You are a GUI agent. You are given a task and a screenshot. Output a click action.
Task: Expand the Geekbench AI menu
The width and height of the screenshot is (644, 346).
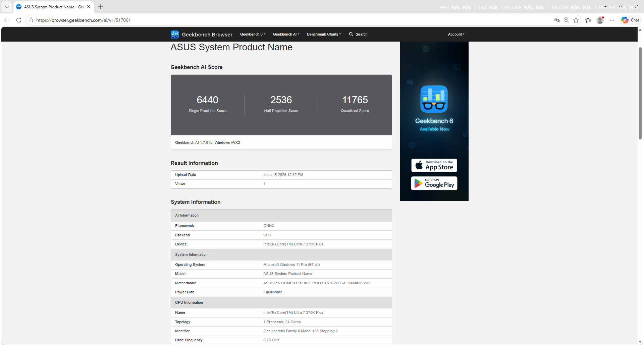tap(286, 34)
